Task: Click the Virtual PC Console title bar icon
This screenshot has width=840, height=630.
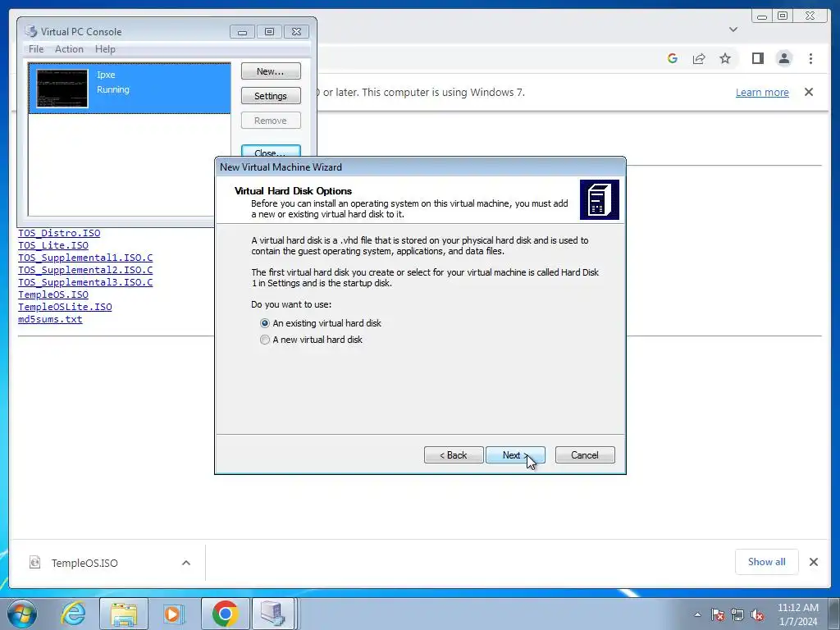Action: [31, 31]
